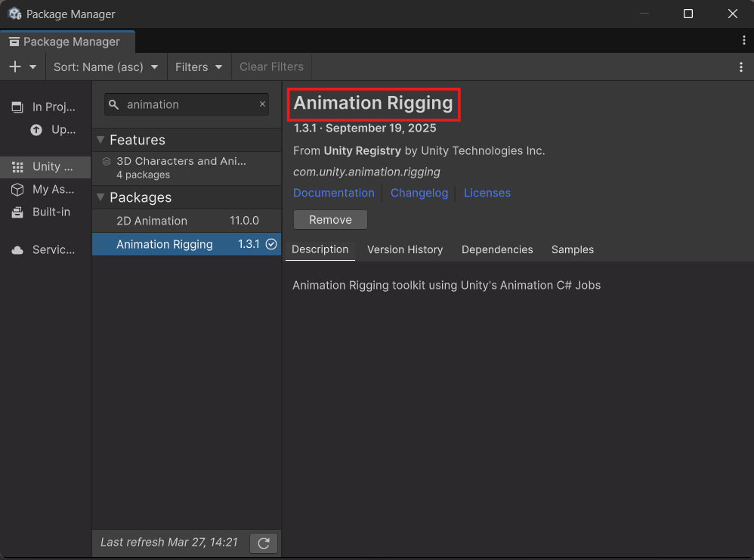Screen dimensions: 754x560
Task: Open the Sort: Name (asc) dropdown
Action: [x=106, y=67]
